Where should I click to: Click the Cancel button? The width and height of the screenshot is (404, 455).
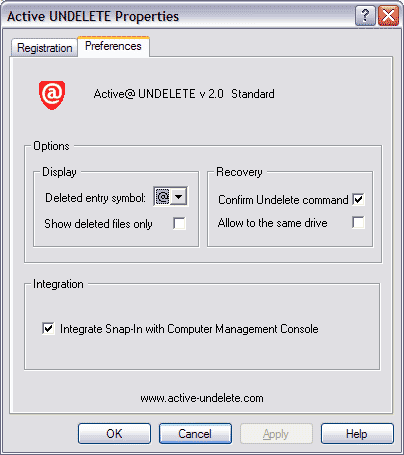point(195,434)
